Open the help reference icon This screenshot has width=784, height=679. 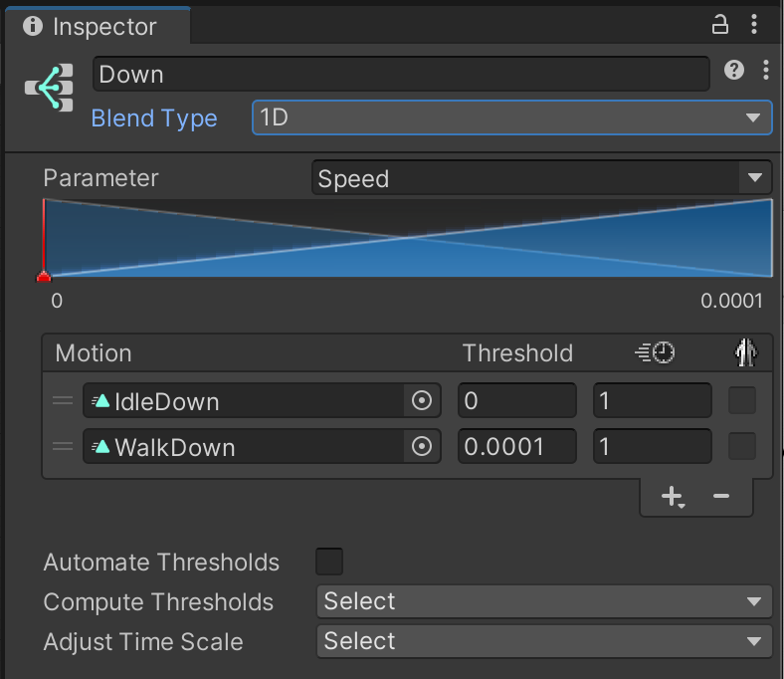click(734, 70)
